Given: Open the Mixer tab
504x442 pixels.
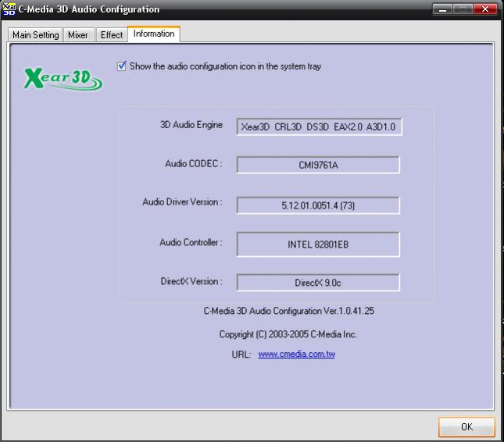Looking at the screenshot, I should (x=78, y=35).
